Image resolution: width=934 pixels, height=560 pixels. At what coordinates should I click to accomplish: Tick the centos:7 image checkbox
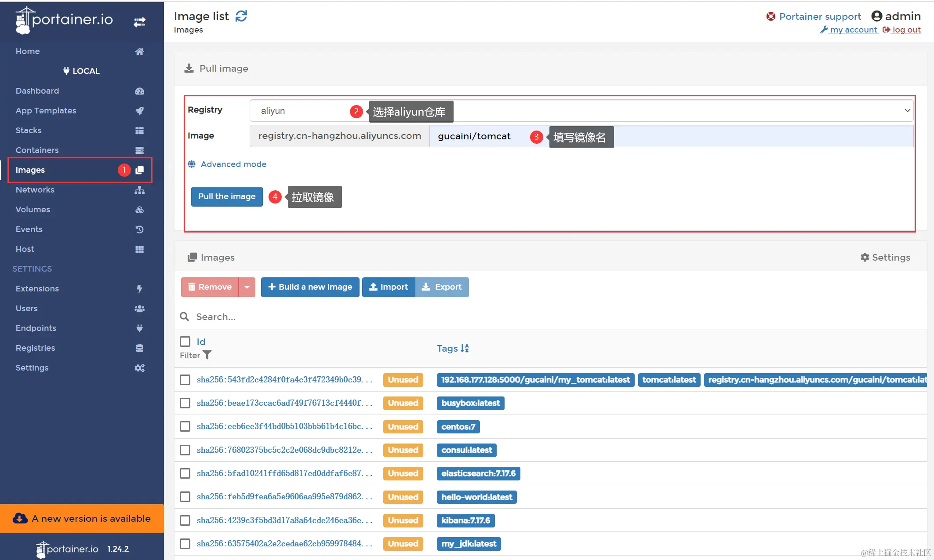[185, 426]
